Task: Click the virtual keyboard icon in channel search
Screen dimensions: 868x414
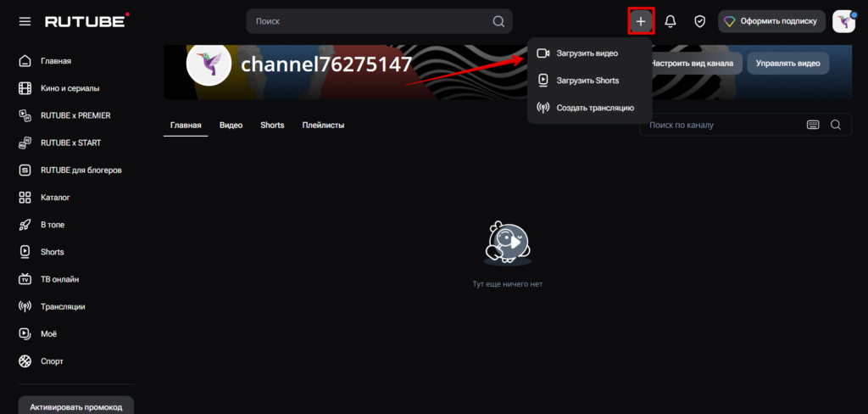Action: pyautogui.click(x=813, y=125)
